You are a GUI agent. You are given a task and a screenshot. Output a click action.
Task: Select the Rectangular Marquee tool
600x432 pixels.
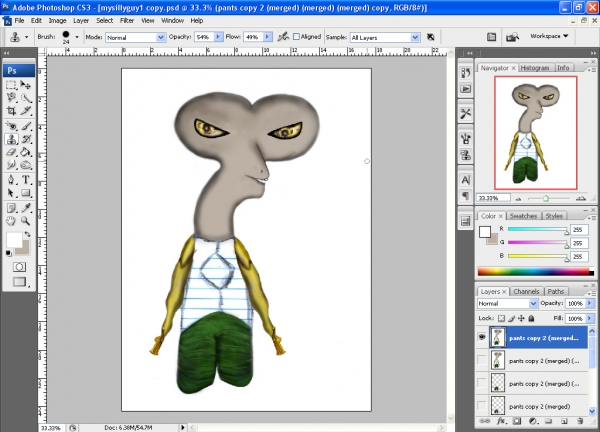pyautogui.click(x=11, y=85)
